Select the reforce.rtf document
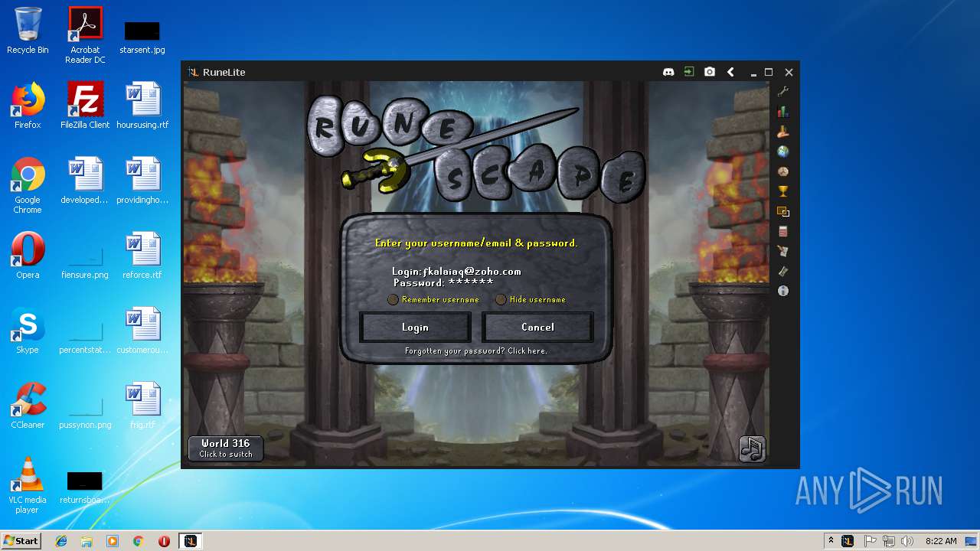Screen dimensions: 980x551 142,256
